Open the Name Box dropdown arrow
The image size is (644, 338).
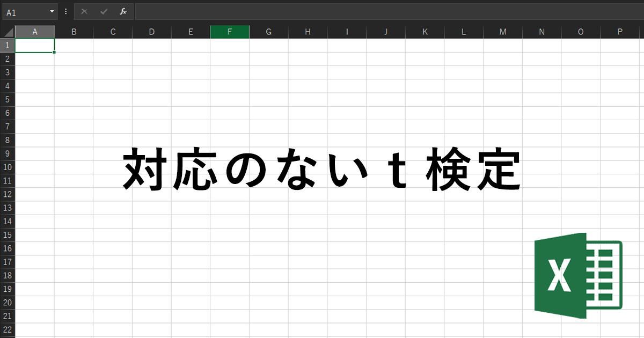52,11
